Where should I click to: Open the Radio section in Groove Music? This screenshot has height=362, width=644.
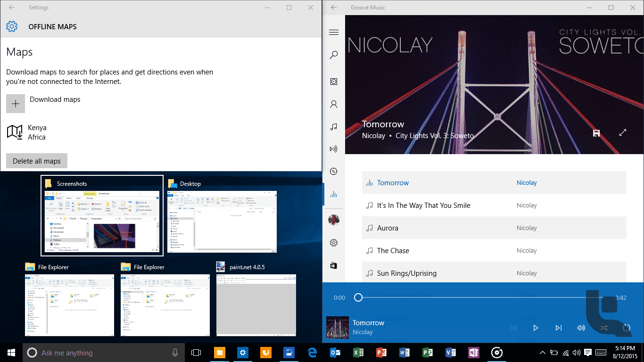pos(334,148)
